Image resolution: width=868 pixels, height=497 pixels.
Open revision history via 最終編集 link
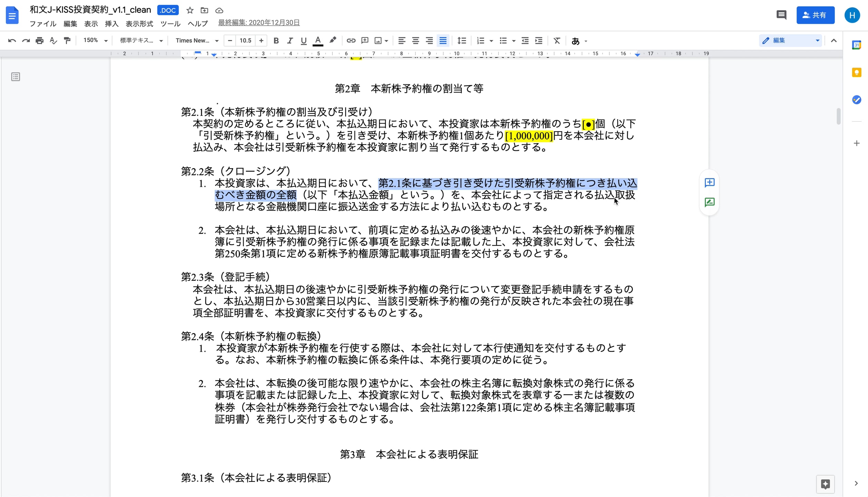click(x=258, y=22)
